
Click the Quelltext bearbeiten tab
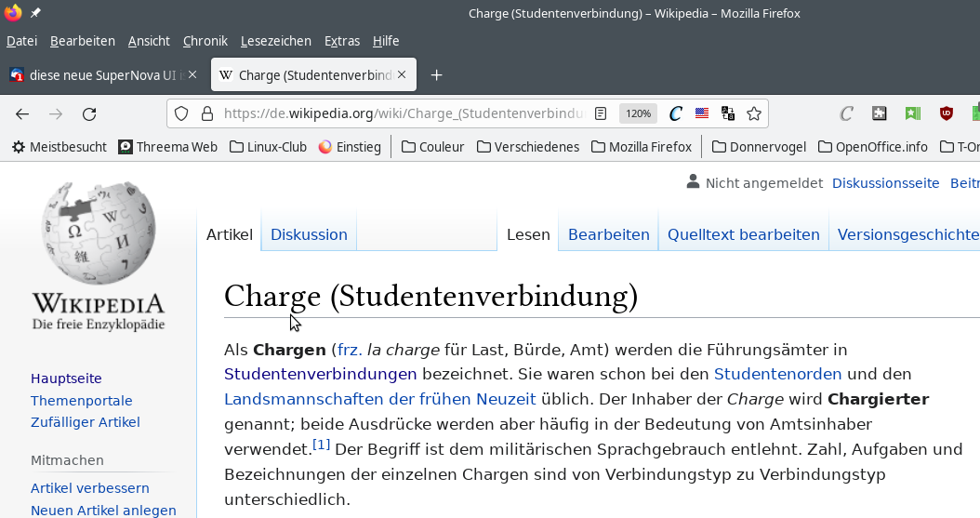pos(743,234)
